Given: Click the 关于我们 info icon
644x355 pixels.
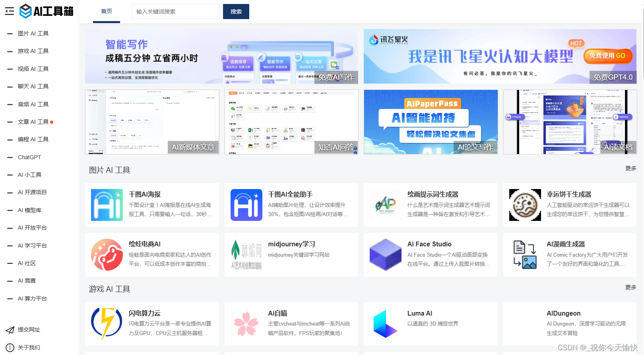Looking at the screenshot, I should click(10, 347).
